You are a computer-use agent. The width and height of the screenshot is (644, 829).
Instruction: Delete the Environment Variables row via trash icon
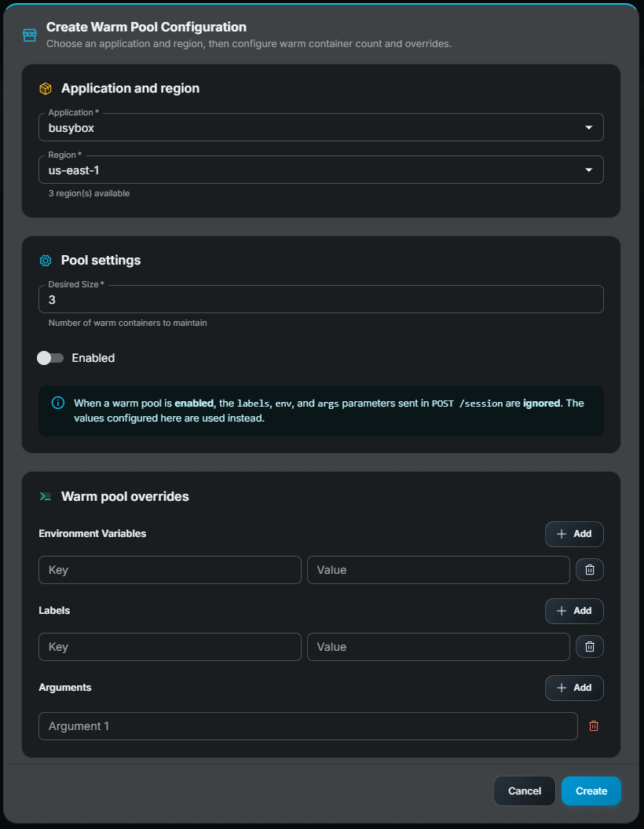coord(589,569)
